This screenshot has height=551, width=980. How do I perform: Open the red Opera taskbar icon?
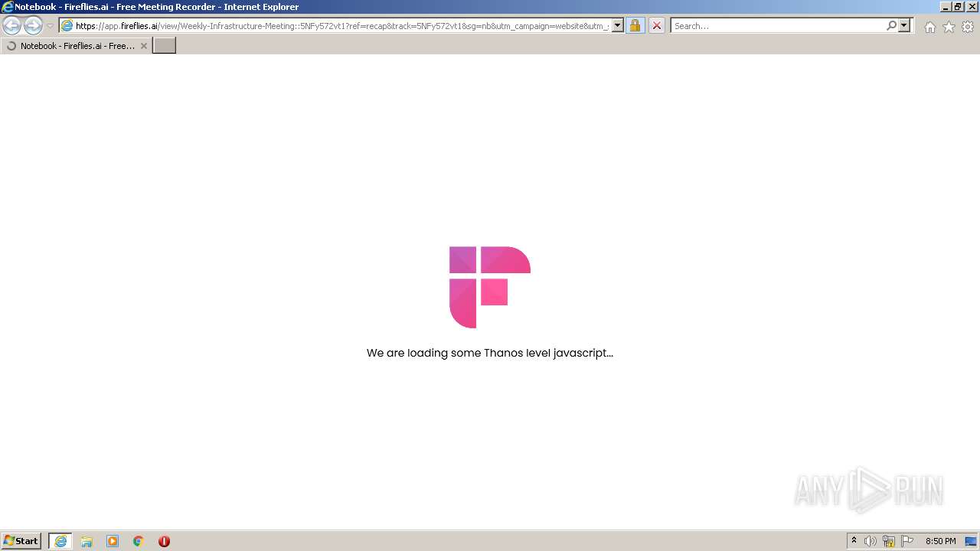(x=164, y=541)
